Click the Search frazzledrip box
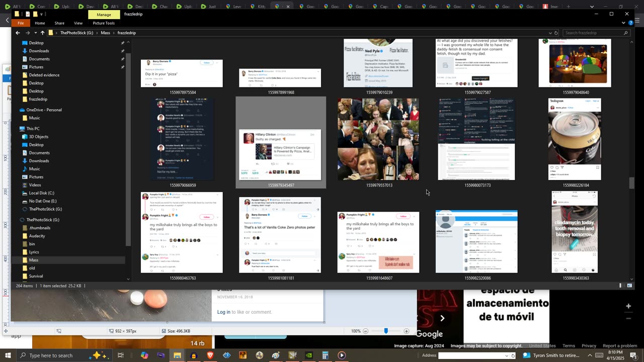This screenshot has height=362, width=644. click(597, 33)
